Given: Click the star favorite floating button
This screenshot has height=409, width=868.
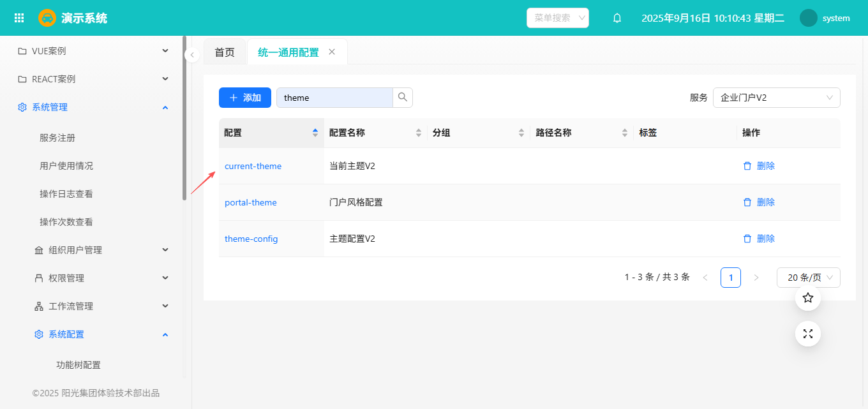Looking at the screenshot, I should click(807, 298).
